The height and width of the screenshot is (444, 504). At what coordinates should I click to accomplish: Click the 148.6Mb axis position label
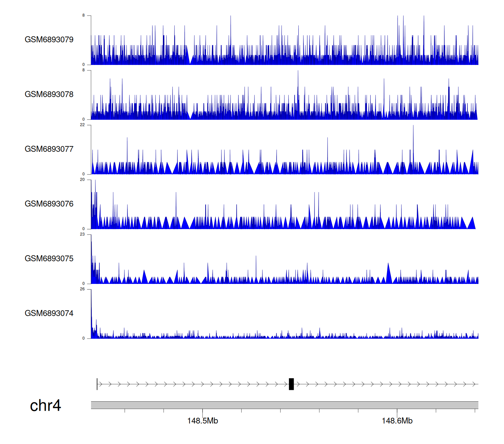[397, 421]
